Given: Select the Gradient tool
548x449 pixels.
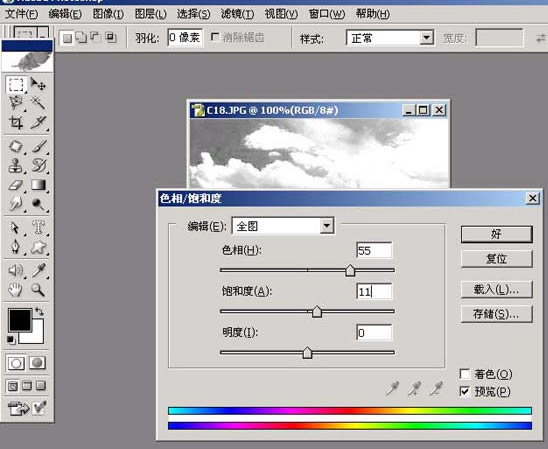Looking at the screenshot, I should click(38, 185).
